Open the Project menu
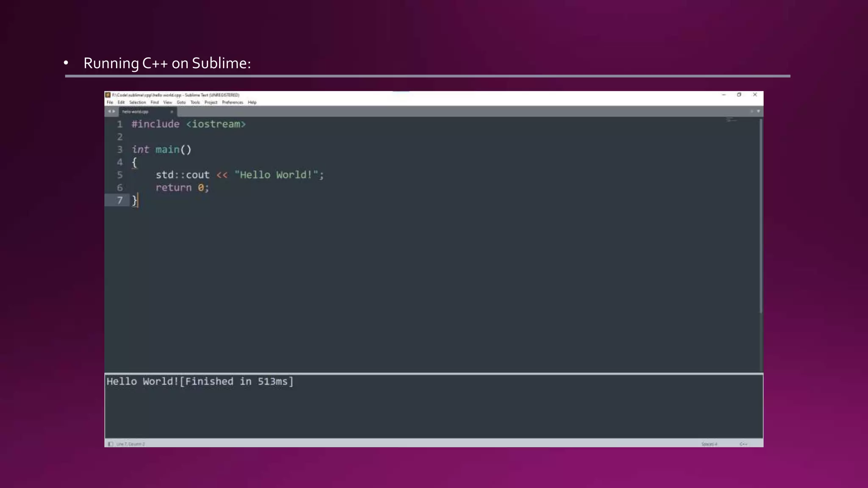Screen dimensions: 868x488 click(211, 102)
